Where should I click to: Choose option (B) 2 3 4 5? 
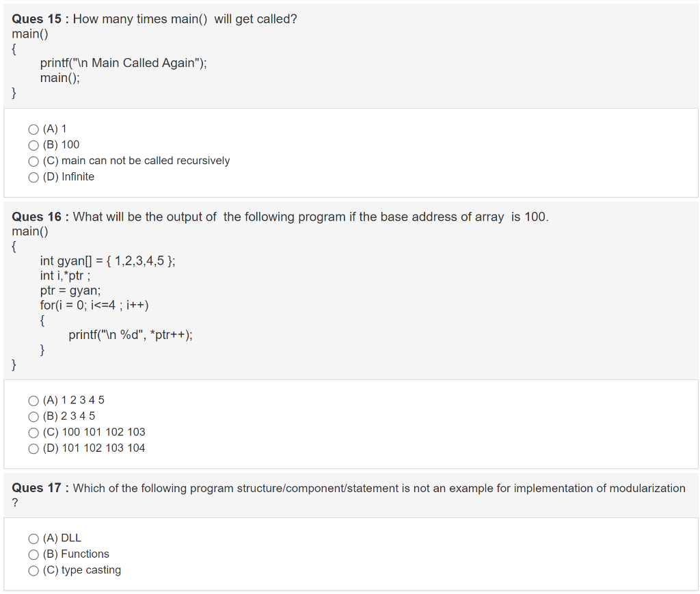click(x=33, y=416)
